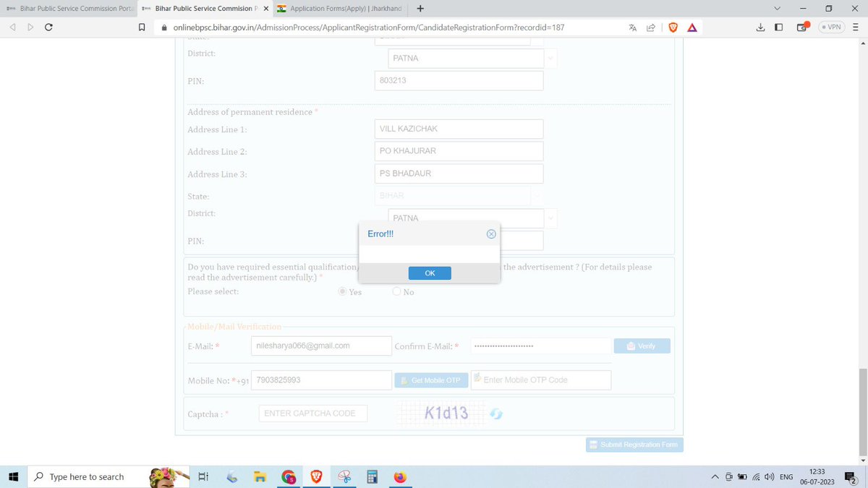This screenshot has height=488, width=868.
Task: Open the tab search chevron
Action: point(777,9)
